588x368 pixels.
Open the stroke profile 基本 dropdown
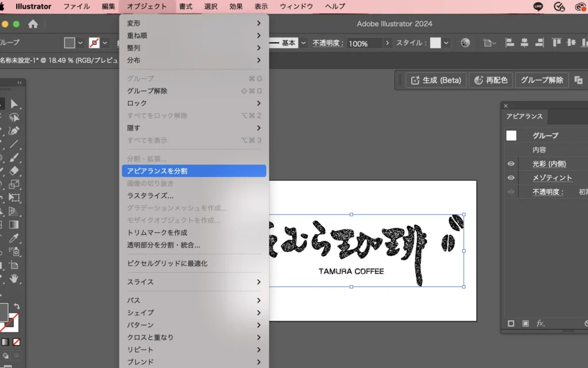(303, 43)
